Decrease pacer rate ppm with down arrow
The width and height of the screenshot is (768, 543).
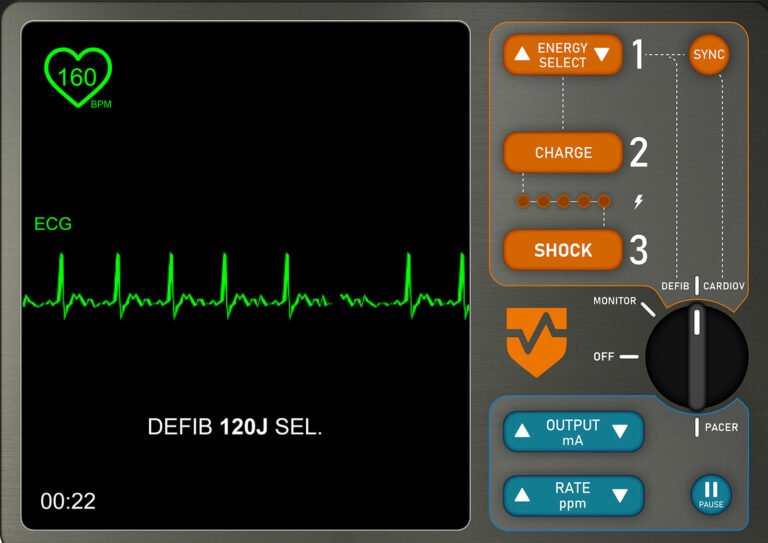[619, 495]
